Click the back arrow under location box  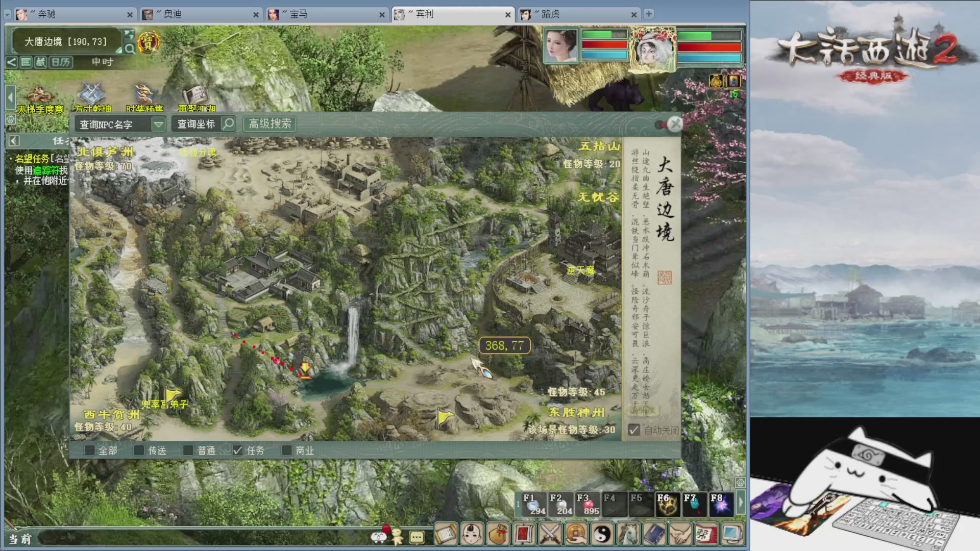[12, 62]
